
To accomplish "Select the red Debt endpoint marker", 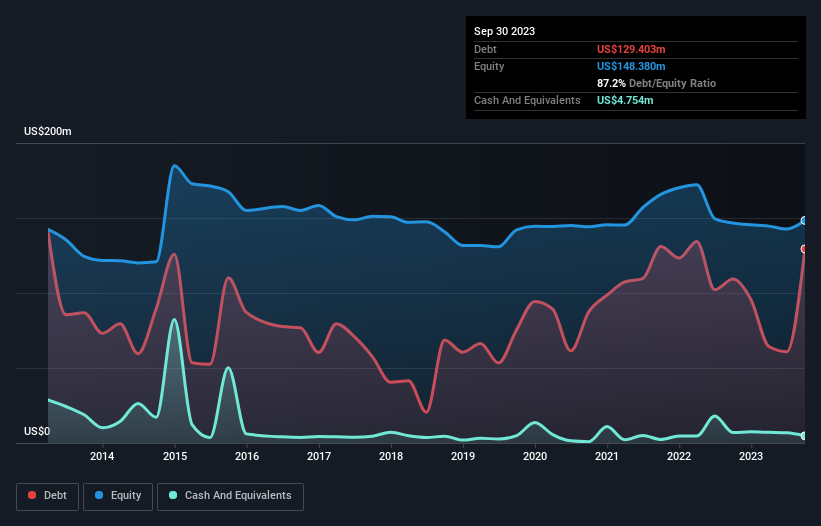I will [804, 249].
